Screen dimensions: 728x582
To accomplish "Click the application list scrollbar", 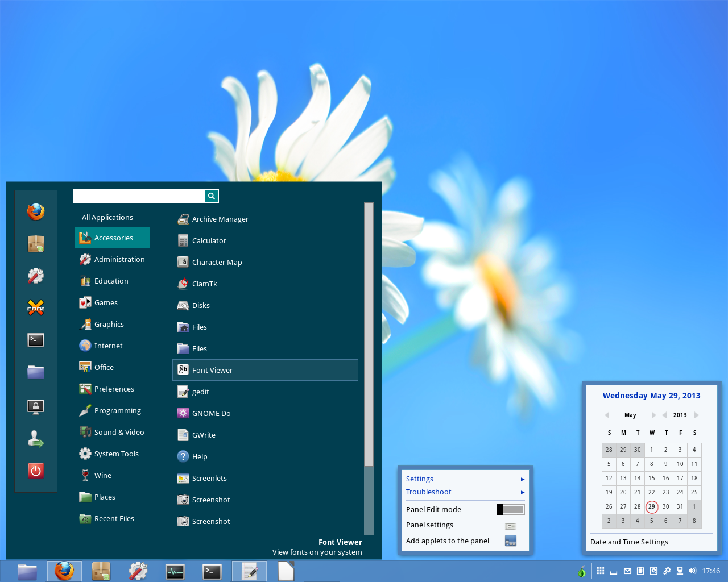I will pyautogui.click(x=369, y=335).
